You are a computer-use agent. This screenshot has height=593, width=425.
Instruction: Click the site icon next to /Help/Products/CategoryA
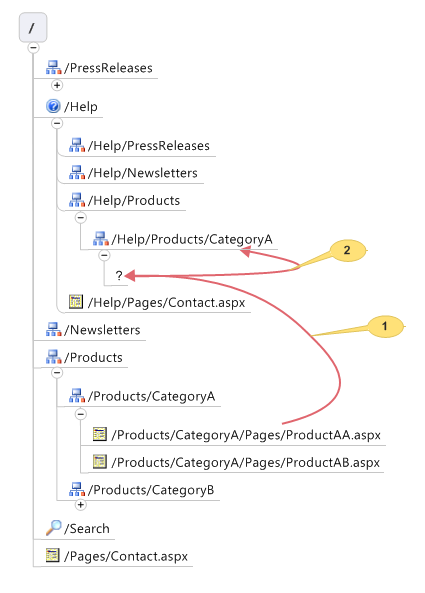pos(101,239)
